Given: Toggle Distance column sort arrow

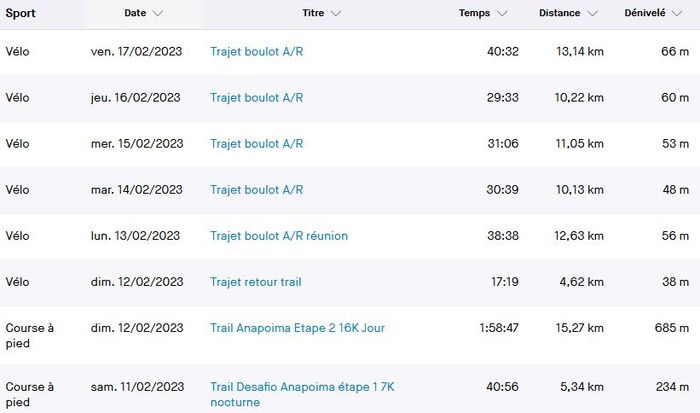Looking at the screenshot, I should pos(593,14).
